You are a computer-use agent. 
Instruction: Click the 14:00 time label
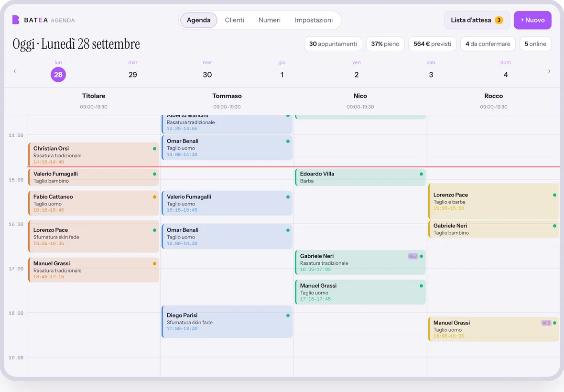(16, 136)
